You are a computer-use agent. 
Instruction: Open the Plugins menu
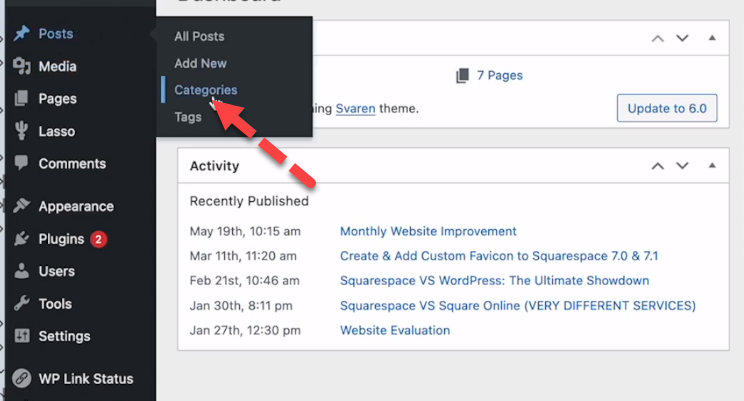click(x=61, y=239)
